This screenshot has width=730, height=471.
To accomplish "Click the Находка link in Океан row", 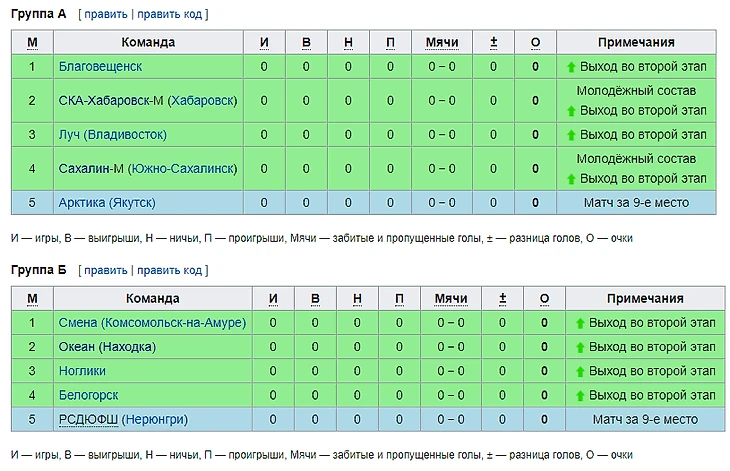I will pyautogui.click(x=127, y=347).
